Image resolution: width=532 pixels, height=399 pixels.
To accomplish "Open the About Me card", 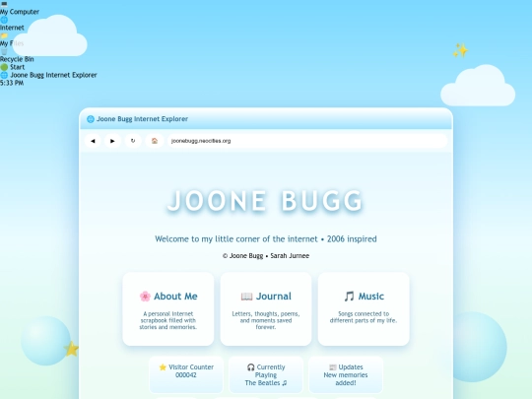I will [168, 309].
